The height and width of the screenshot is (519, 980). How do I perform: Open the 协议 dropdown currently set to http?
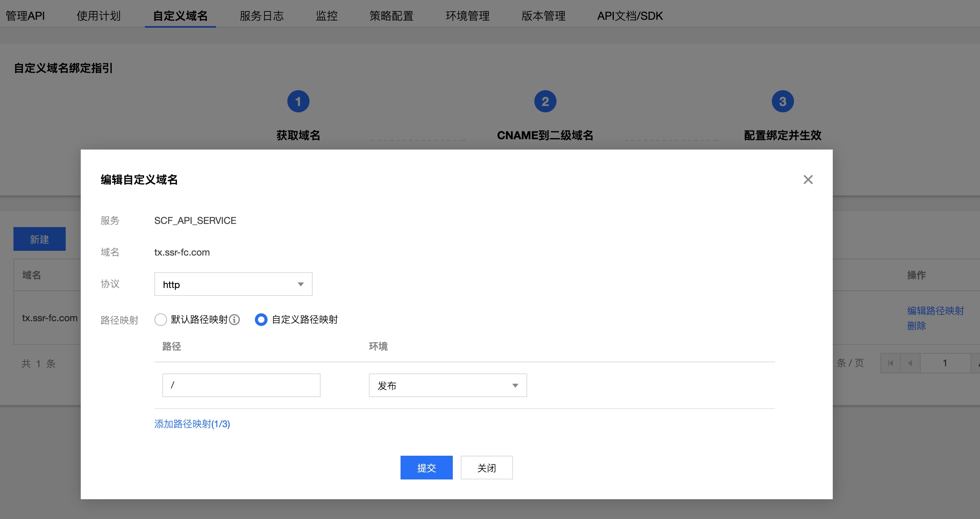(x=233, y=284)
